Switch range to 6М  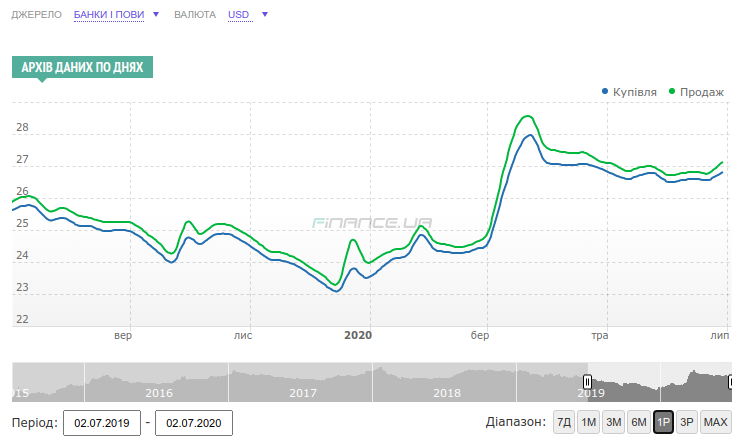(638, 422)
